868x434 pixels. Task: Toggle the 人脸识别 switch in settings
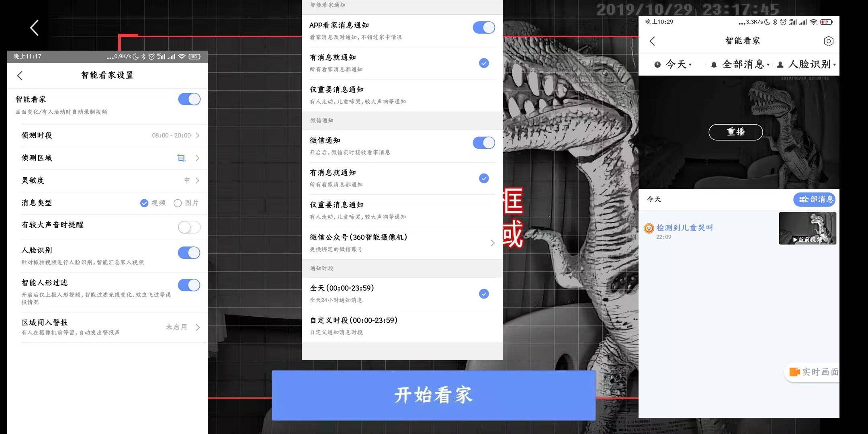click(189, 253)
